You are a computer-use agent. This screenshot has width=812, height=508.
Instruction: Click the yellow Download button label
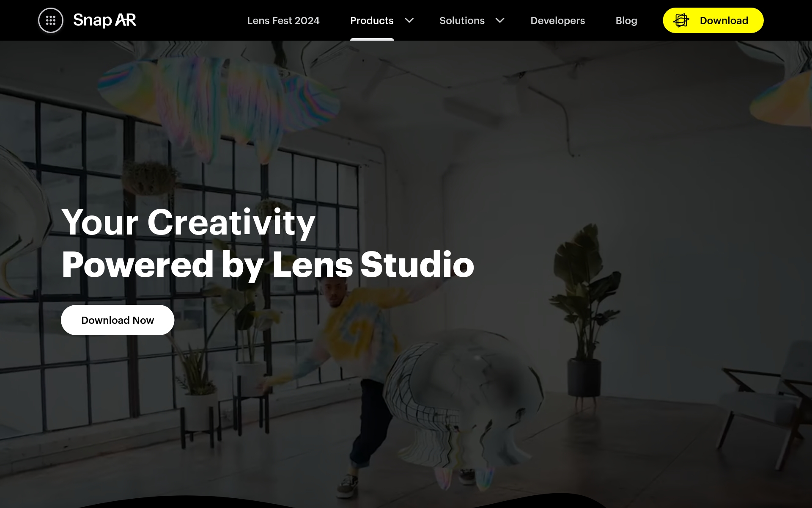(x=724, y=20)
